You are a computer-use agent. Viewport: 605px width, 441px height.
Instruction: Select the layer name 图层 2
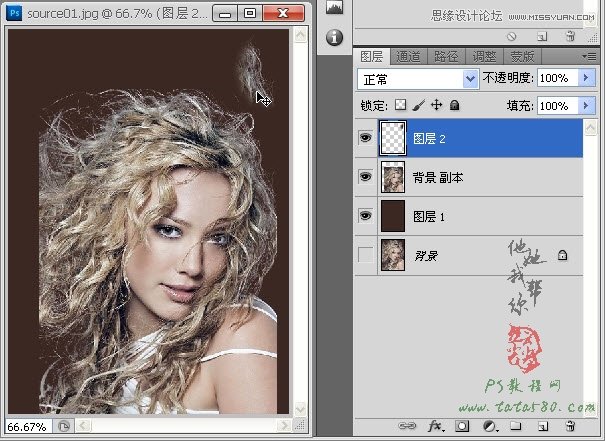429,139
